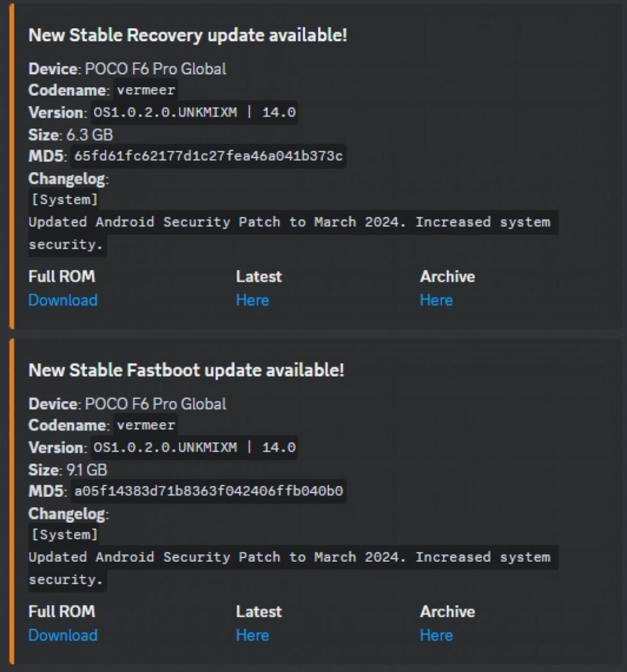Click the 9.1 GB size text
The width and height of the screenshot is (627, 672).
pos(87,469)
